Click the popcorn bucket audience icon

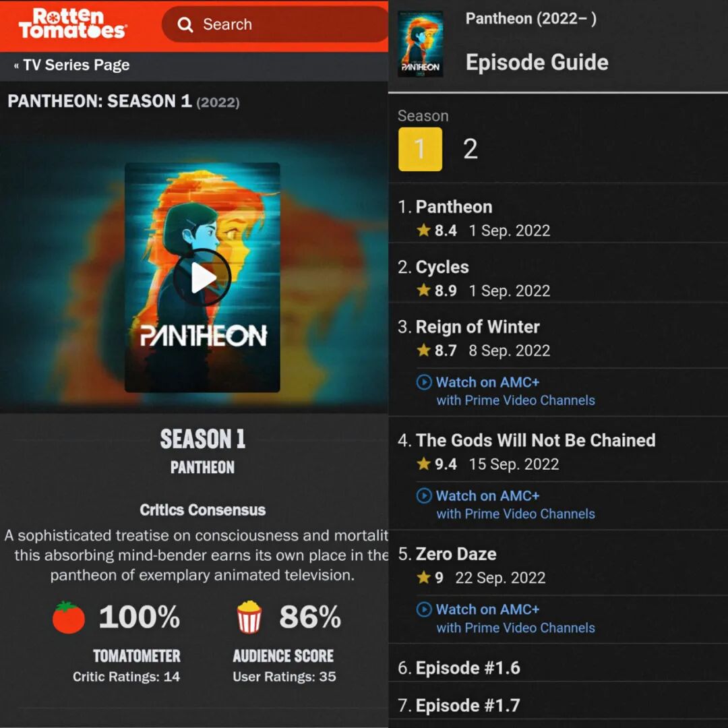click(249, 617)
